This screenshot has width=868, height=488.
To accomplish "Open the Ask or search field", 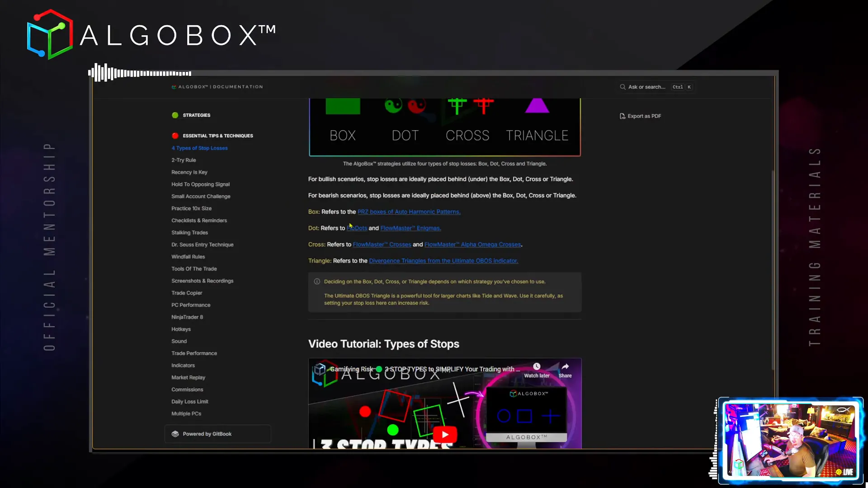I will coord(656,87).
